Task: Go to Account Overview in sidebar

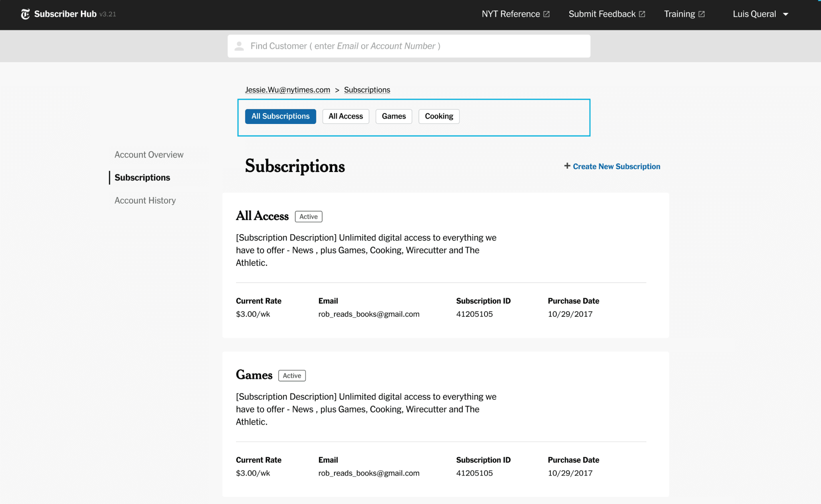Action: coord(149,155)
